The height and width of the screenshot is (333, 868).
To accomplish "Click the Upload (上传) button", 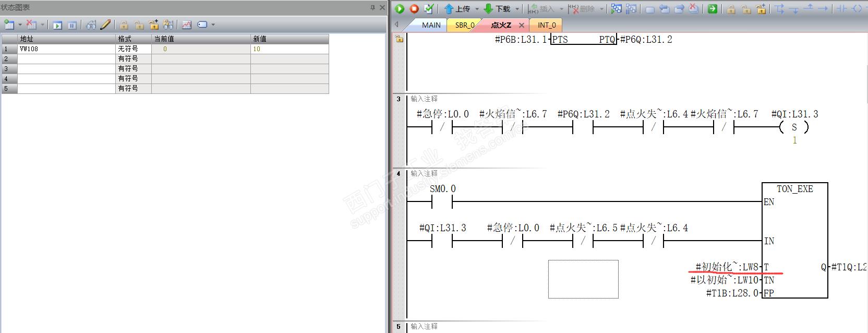I will point(457,9).
